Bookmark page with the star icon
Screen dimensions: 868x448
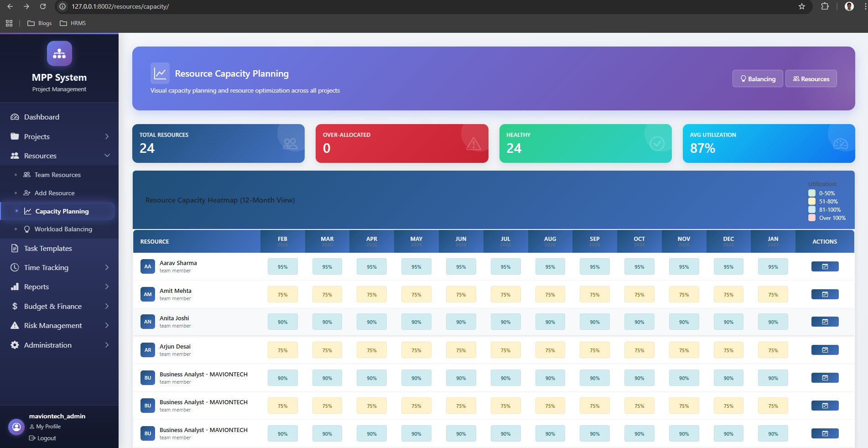coord(801,6)
